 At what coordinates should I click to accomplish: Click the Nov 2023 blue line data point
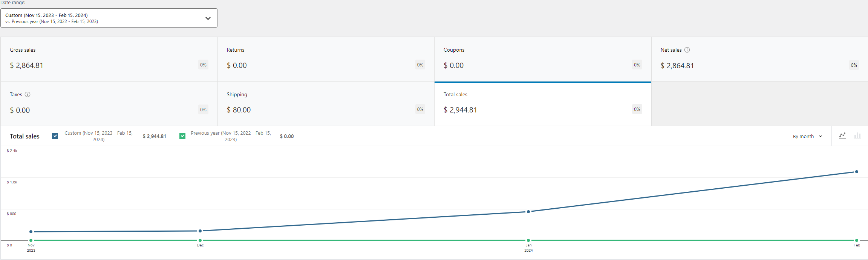click(31, 232)
